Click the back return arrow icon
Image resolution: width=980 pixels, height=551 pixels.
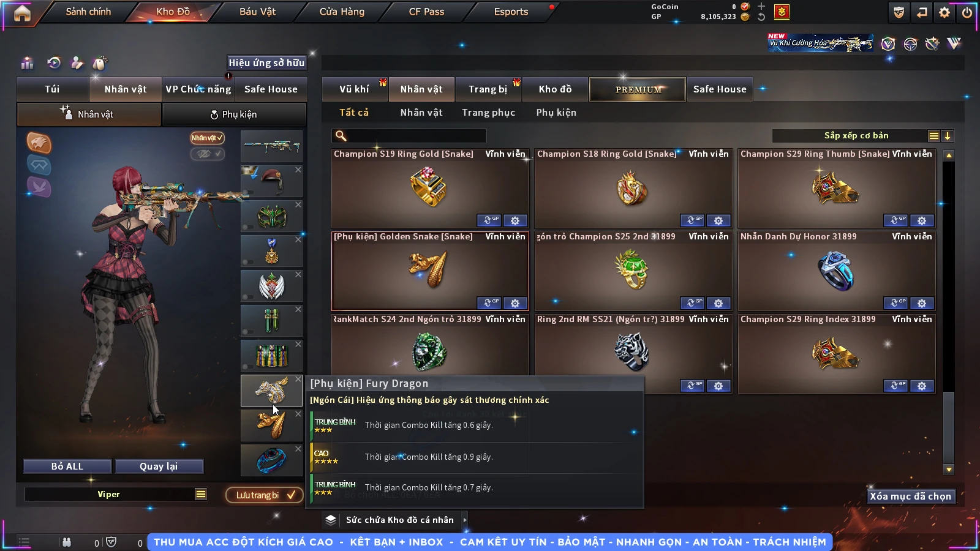coord(922,12)
